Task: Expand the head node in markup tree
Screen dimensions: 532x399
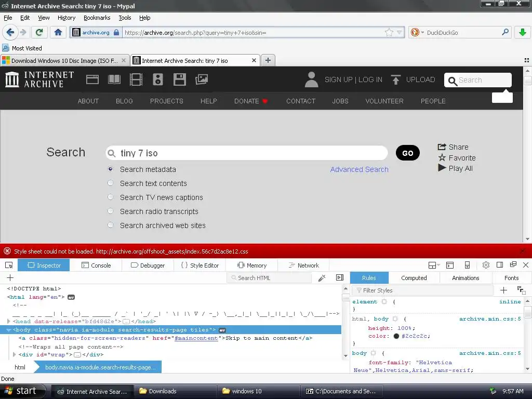Action: (8, 321)
